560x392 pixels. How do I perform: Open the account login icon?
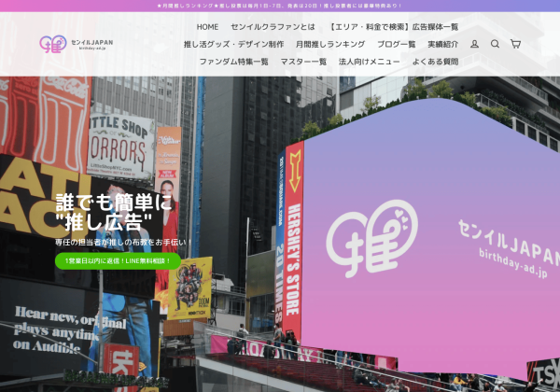(x=474, y=44)
